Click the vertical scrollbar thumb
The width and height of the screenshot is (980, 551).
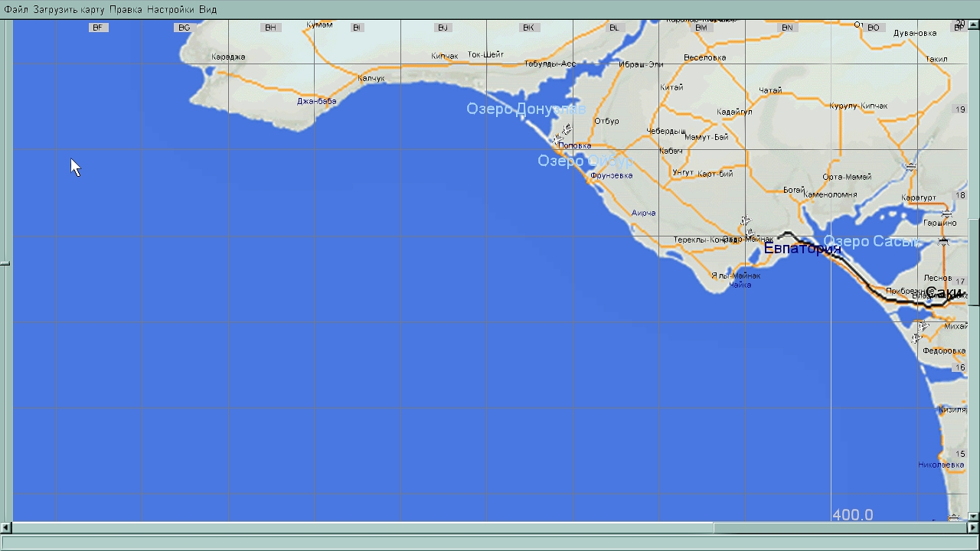(974, 261)
